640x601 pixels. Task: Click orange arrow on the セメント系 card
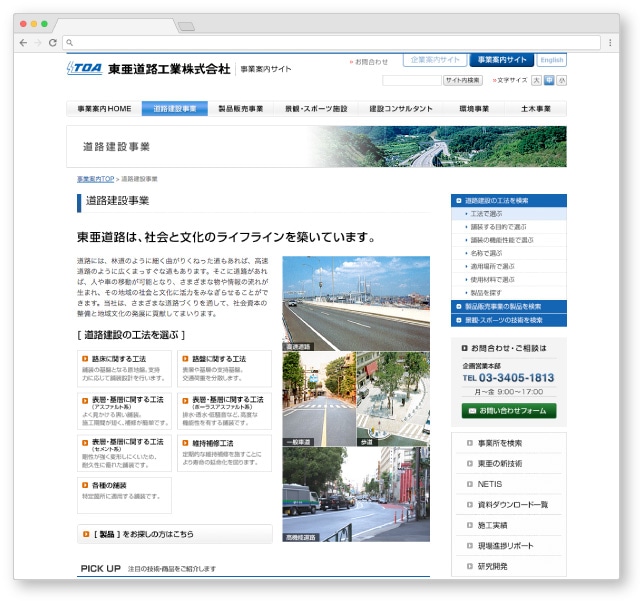[85, 443]
